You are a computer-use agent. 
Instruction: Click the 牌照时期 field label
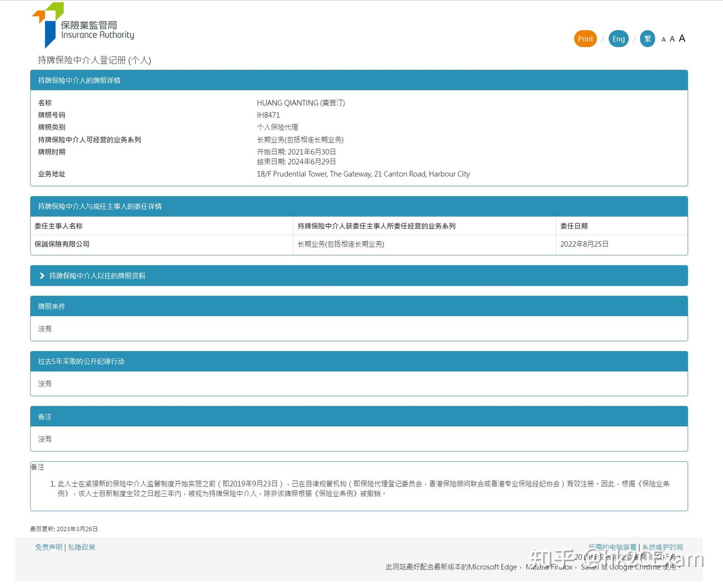[x=52, y=152]
